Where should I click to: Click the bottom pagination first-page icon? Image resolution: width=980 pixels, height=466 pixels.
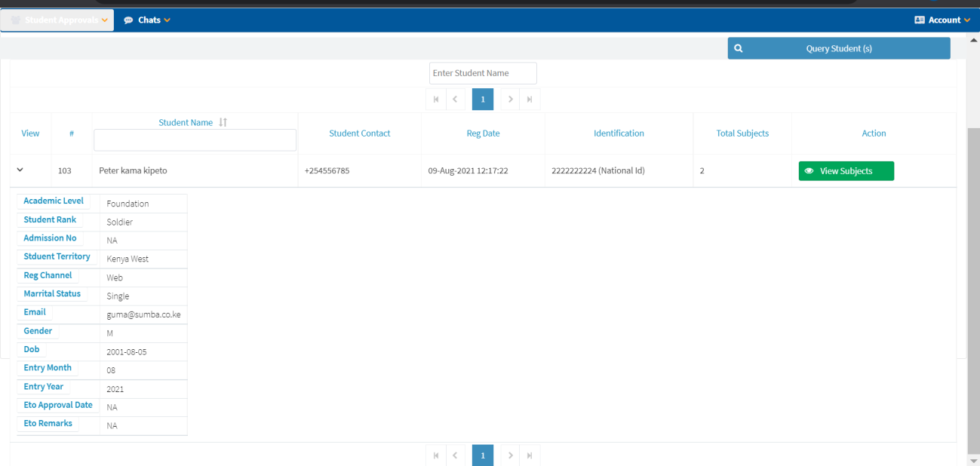click(x=436, y=455)
